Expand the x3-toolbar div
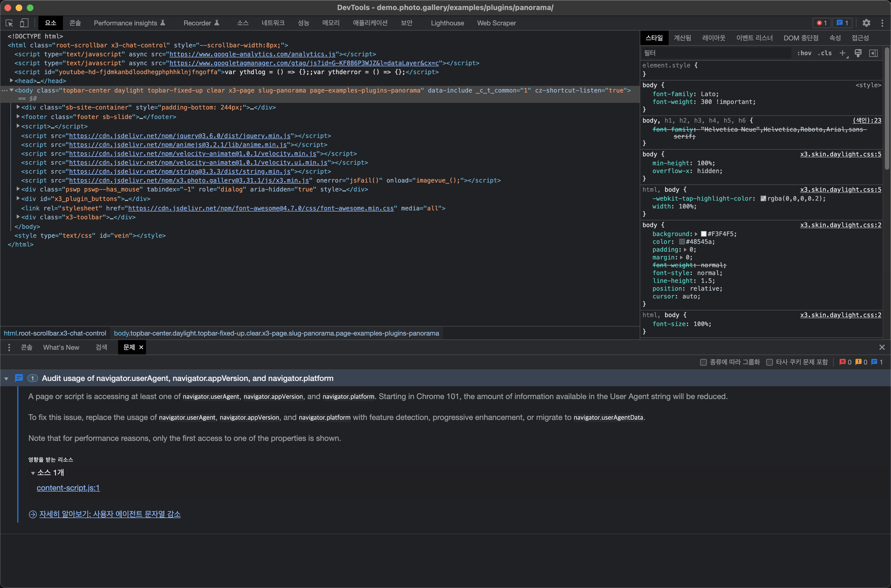Screen dimensions: 891x588 pyautogui.click(x=18, y=217)
